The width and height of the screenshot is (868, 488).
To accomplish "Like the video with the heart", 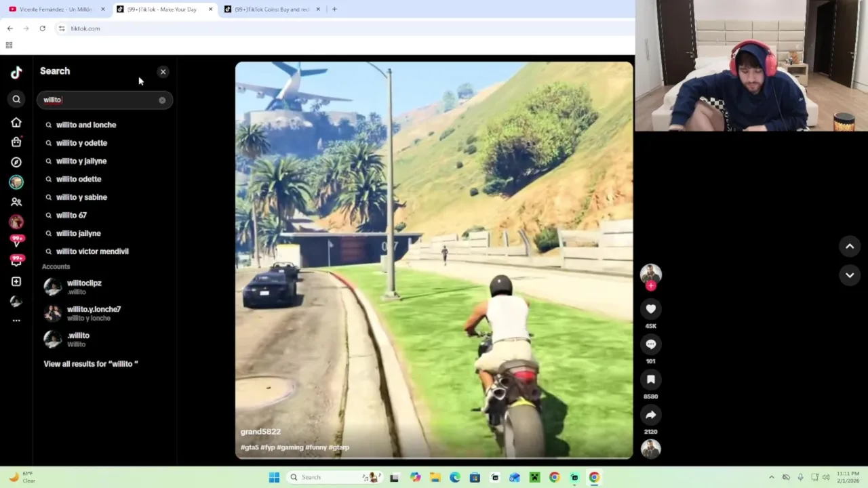I will click(650, 309).
